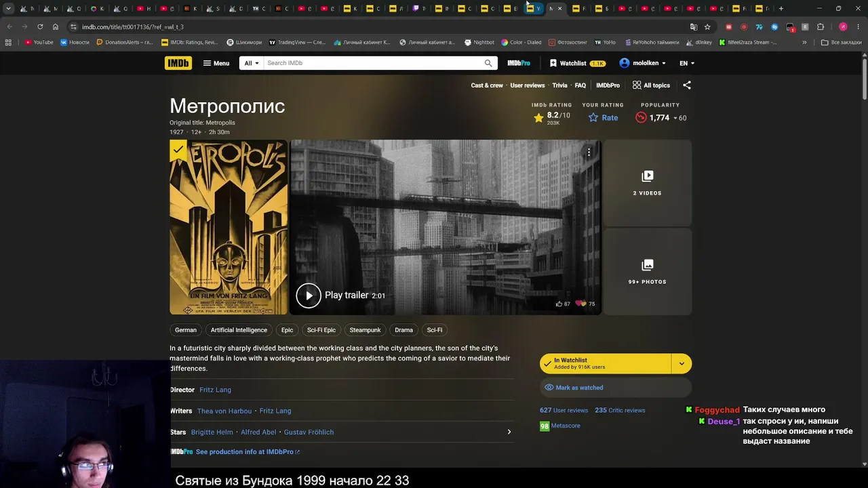The height and width of the screenshot is (488, 868).
Task: Like the trailer with thumbs-up icon
Action: click(559, 304)
